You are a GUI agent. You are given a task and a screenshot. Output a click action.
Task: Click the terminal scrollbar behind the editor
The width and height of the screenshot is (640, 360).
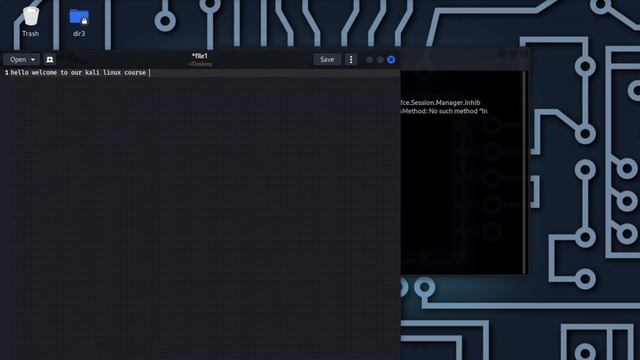tap(524, 171)
